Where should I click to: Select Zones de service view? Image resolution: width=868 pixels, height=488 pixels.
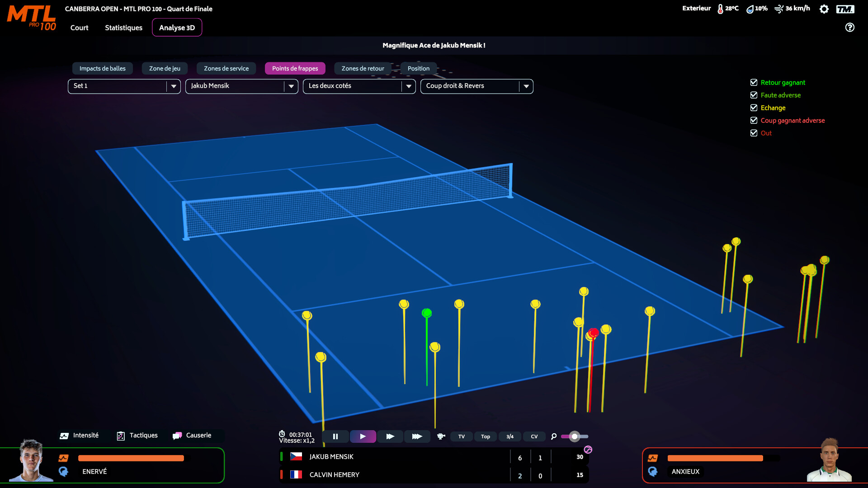[x=226, y=68]
